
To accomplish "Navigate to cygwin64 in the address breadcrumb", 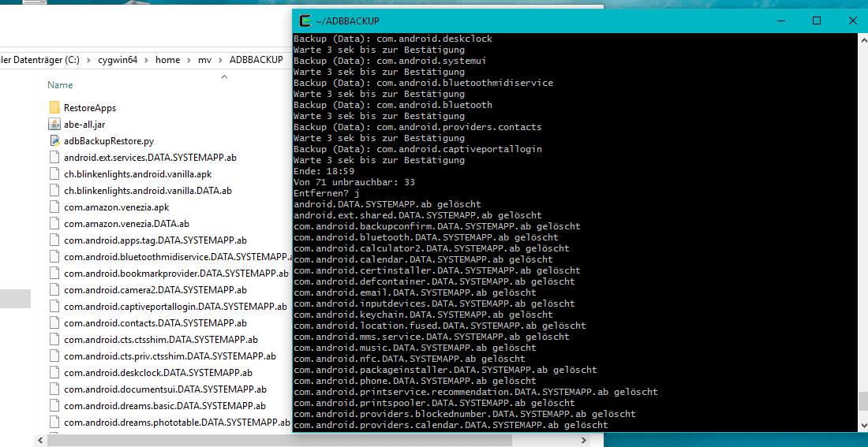I will [x=118, y=60].
